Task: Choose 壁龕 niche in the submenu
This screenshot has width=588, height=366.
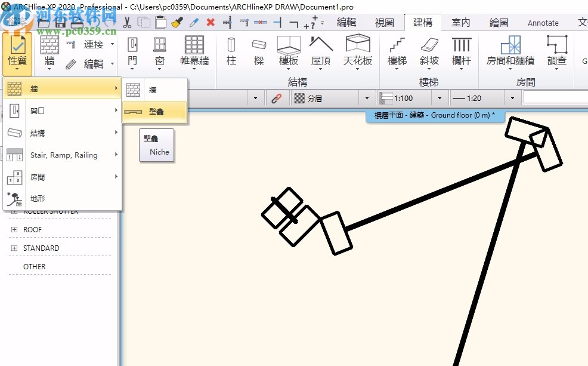Action: coord(154,112)
